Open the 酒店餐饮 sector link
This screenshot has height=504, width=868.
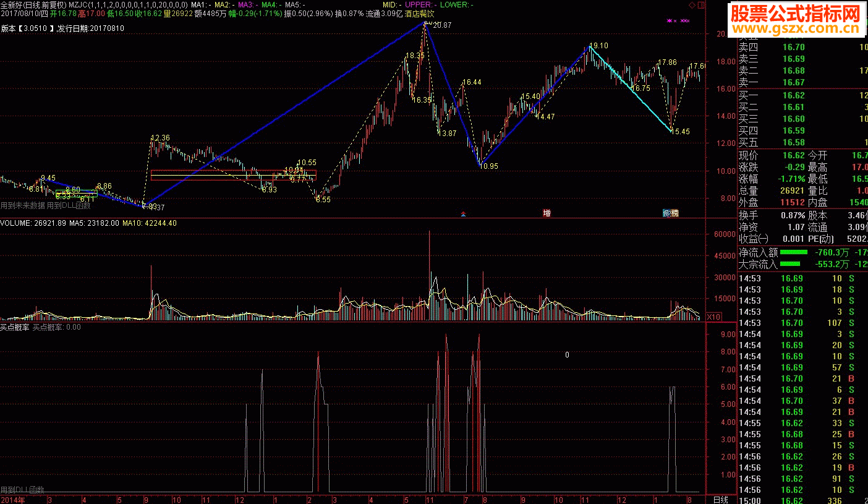419,13
